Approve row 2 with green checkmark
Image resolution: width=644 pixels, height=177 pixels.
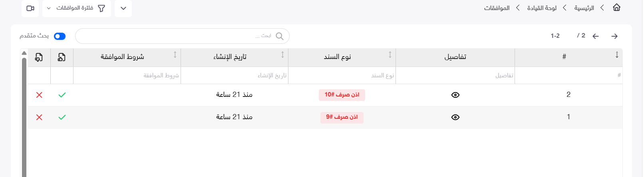click(62, 95)
